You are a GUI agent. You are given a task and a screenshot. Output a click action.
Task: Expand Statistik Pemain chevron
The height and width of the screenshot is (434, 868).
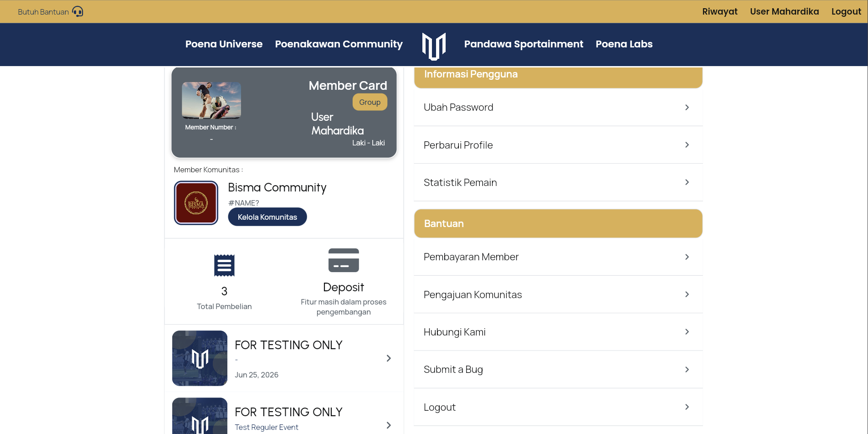(687, 182)
